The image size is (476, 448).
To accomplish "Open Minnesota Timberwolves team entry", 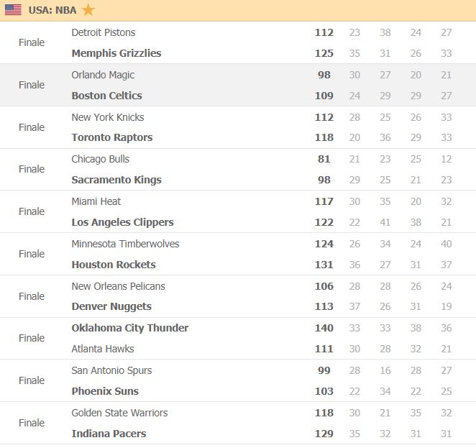I will click(125, 244).
